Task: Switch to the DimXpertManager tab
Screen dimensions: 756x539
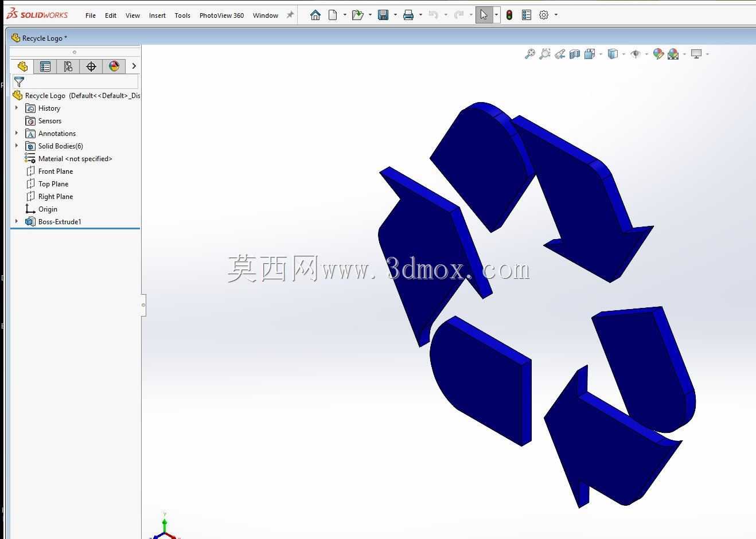Action: pyautogui.click(x=91, y=67)
